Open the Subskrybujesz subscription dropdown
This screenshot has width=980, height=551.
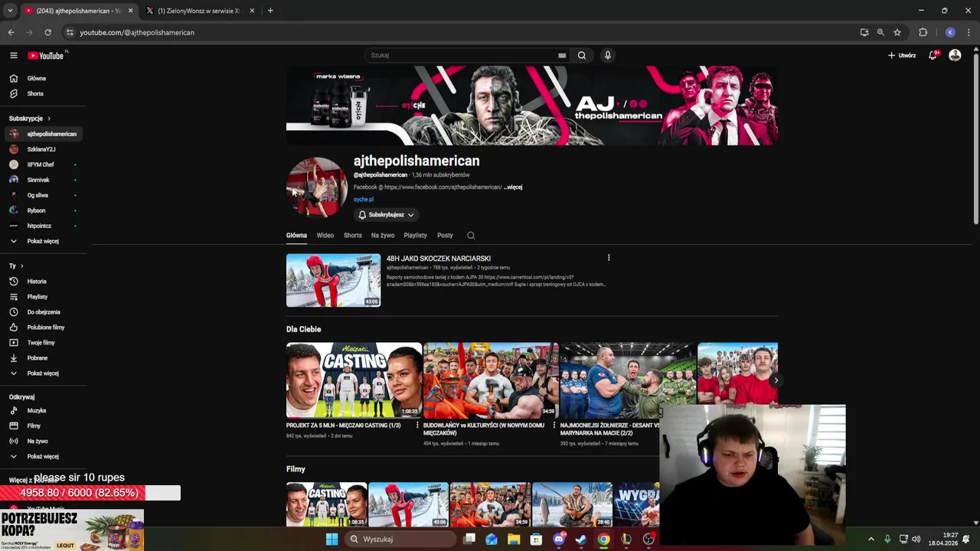click(x=387, y=215)
